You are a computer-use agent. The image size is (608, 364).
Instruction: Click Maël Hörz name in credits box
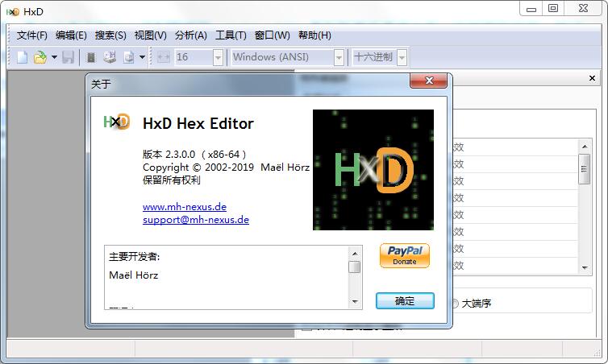(134, 275)
